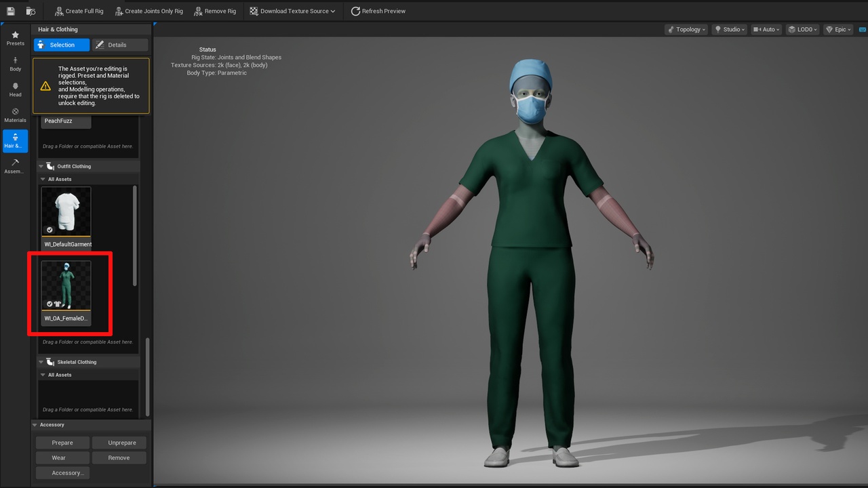Select WI_OA_FemaleD... outfit thumbnail
This screenshot has width=868, height=488.
tap(66, 285)
